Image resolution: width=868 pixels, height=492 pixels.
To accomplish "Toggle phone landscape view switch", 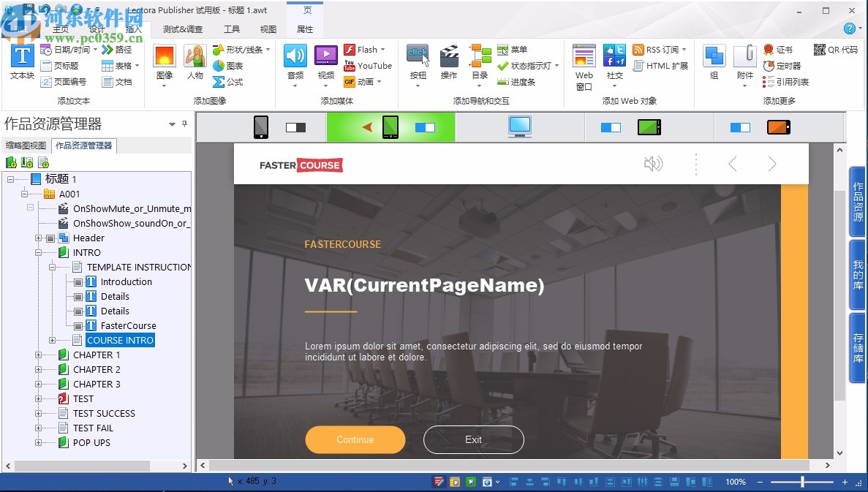I will 740,128.
